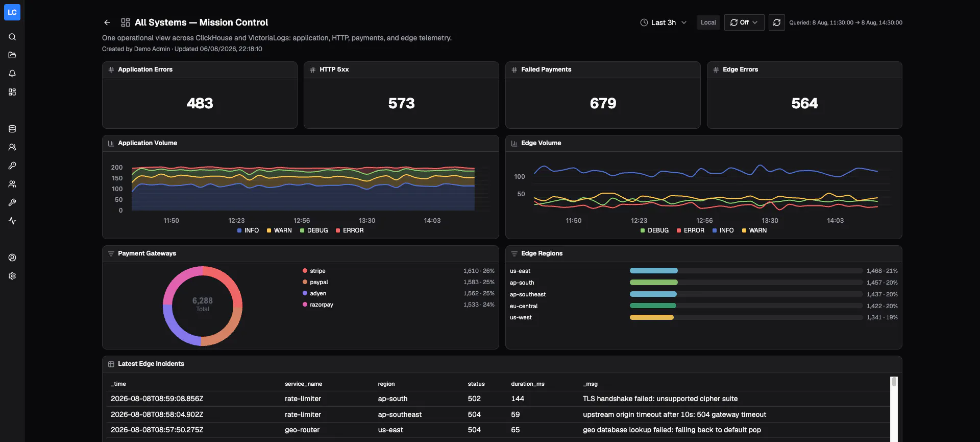Click the ap-southeast region row label

point(528,294)
